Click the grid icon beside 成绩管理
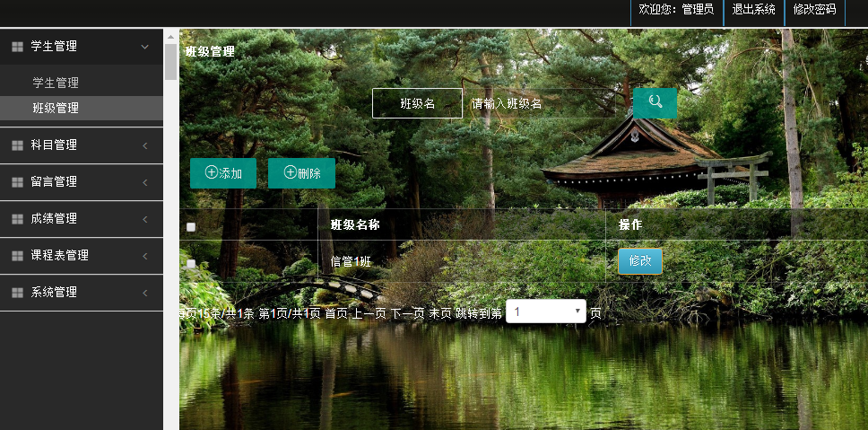This screenshot has width=868, height=430. click(17, 219)
